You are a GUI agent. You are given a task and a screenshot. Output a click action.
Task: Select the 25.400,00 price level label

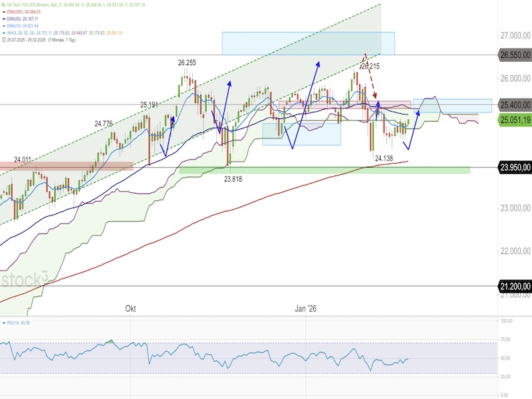point(514,104)
